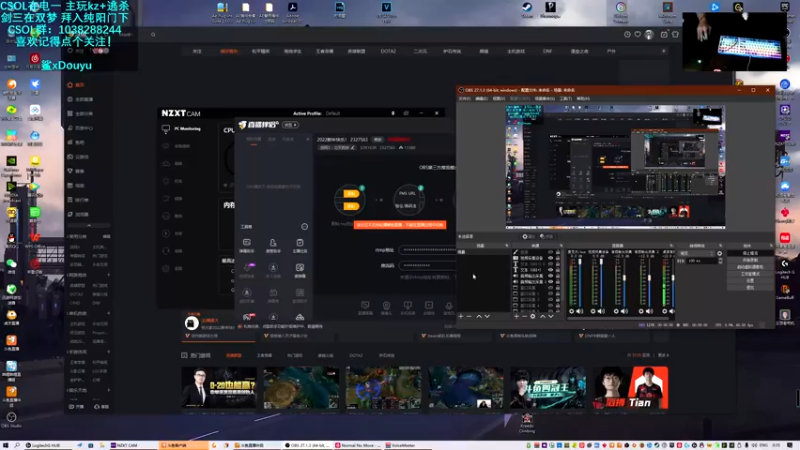The width and height of the screenshot is (800, 450).
Task: Open Steam desktop shortcut
Action: click(527, 10)
